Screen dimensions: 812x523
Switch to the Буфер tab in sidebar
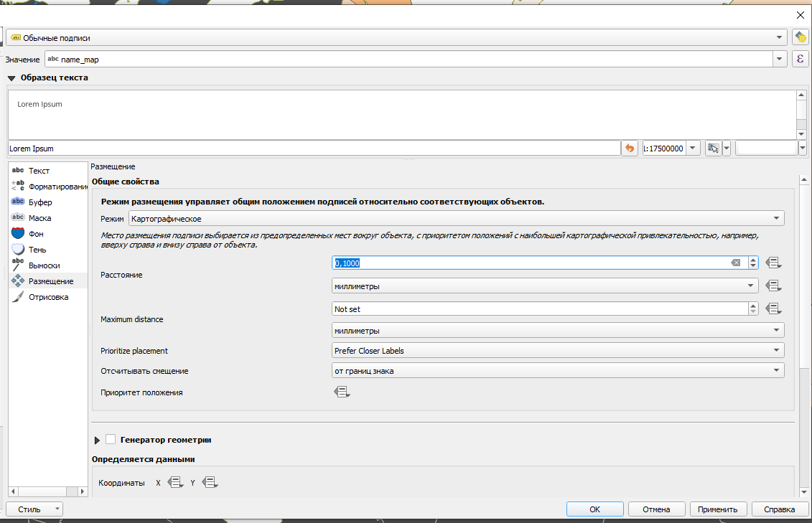click(x=40, y=202)
